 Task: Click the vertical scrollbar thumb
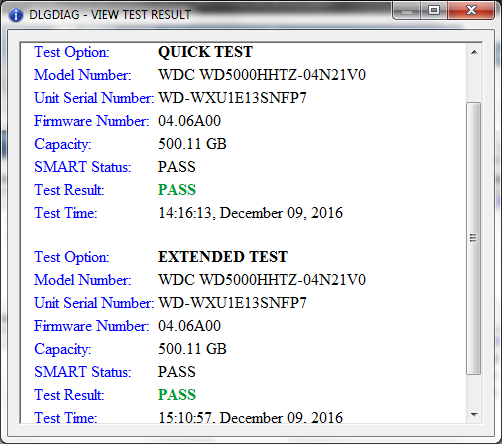[474, 238]
